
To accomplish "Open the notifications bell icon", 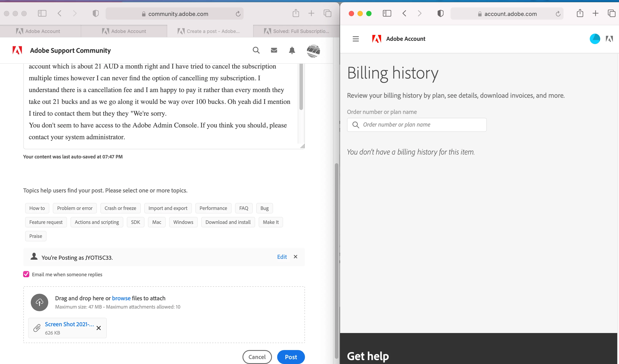I will [292, 50].
